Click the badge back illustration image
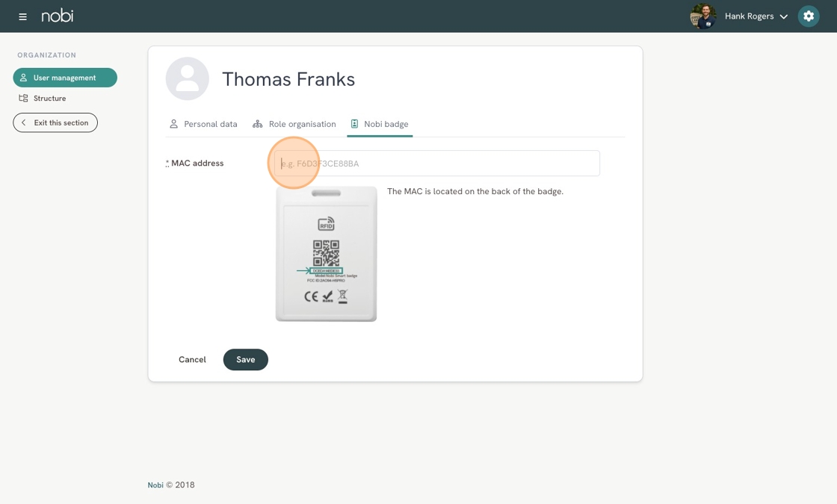837x504 pixels. tap(326, 254)
